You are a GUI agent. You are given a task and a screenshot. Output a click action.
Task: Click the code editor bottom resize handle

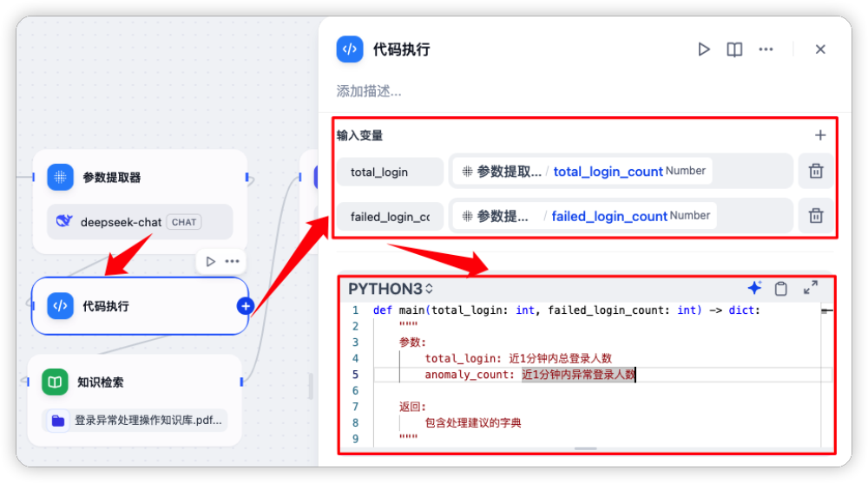pyautogui.click(x=586, y=448)
